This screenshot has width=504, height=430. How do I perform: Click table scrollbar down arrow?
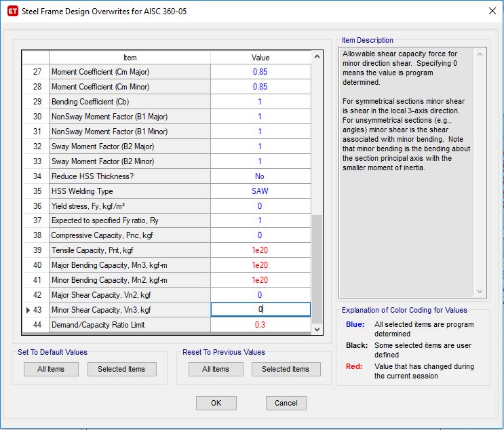(317, 330)
